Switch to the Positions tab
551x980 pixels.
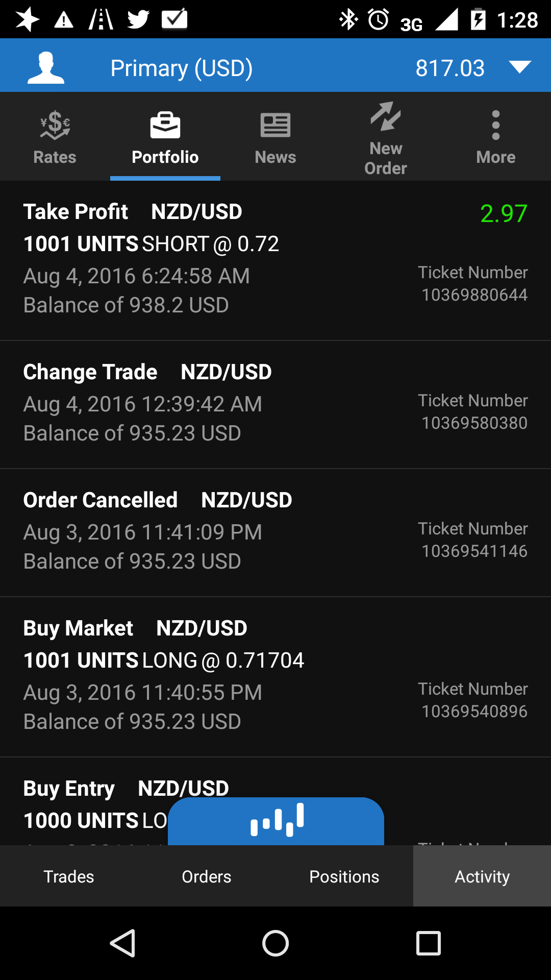pyautogui.click(x=344, y=876)
